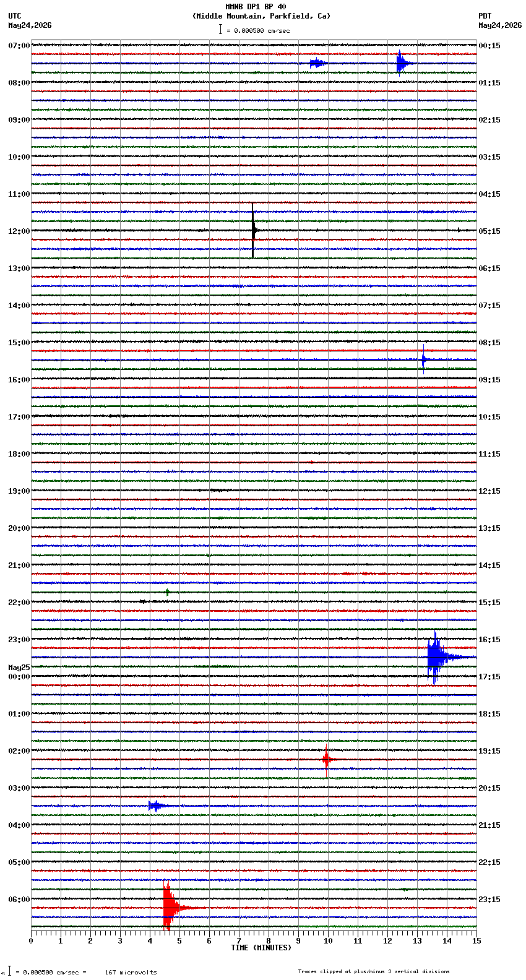Select the 07:00 UTC time label
The image size is (526, 980).
19,46
